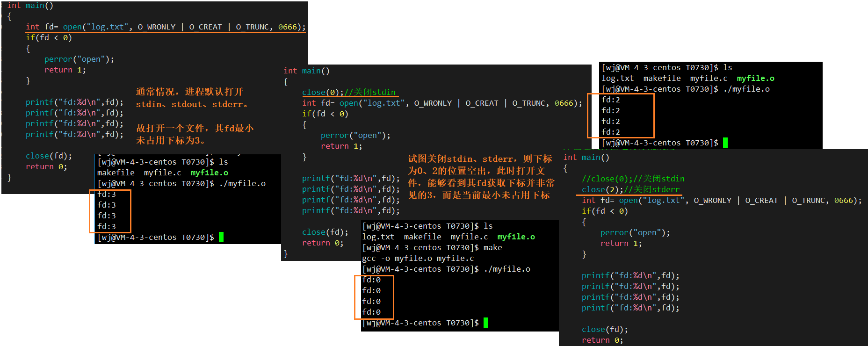Click "makefile" in the fd:3 terminal listing
This screenshot has width=868, height=346.
tap(116, 173)
